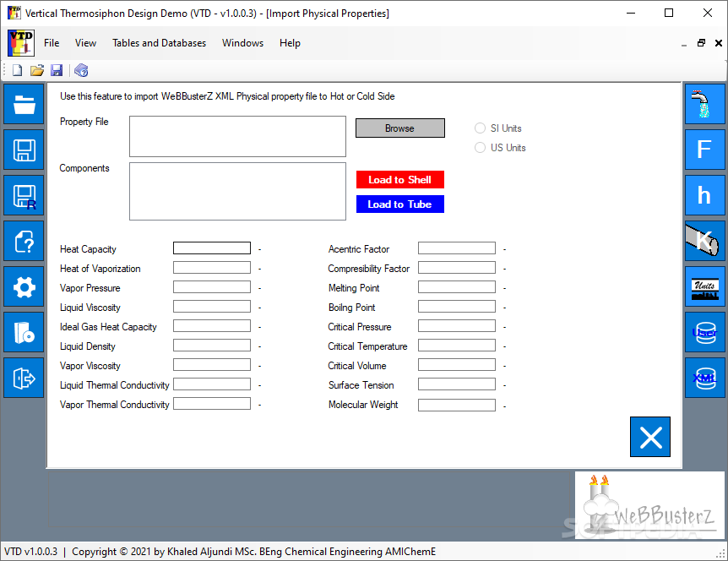Click the water faucet icon on right sidebar

[x=705, y=104]
